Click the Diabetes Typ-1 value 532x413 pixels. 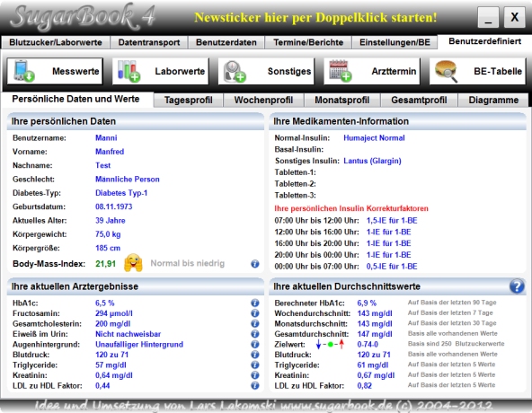121,193
